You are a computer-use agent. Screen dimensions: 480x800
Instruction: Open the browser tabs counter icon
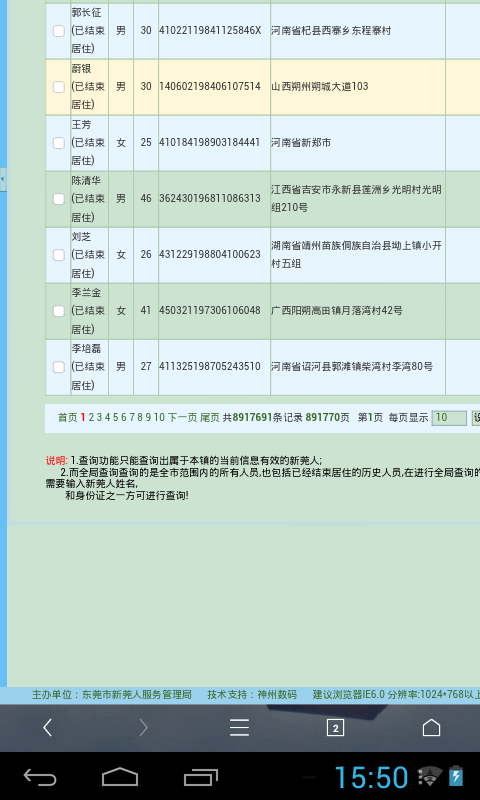[335, 728]
